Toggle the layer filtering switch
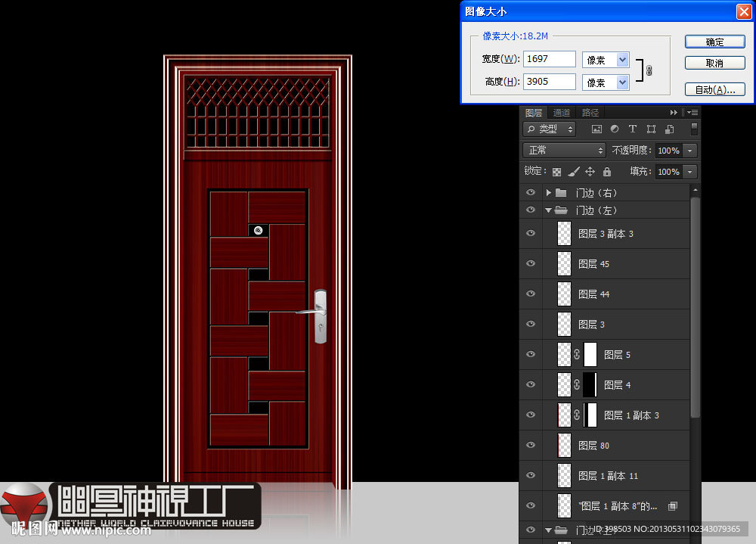 coord(694,129)
